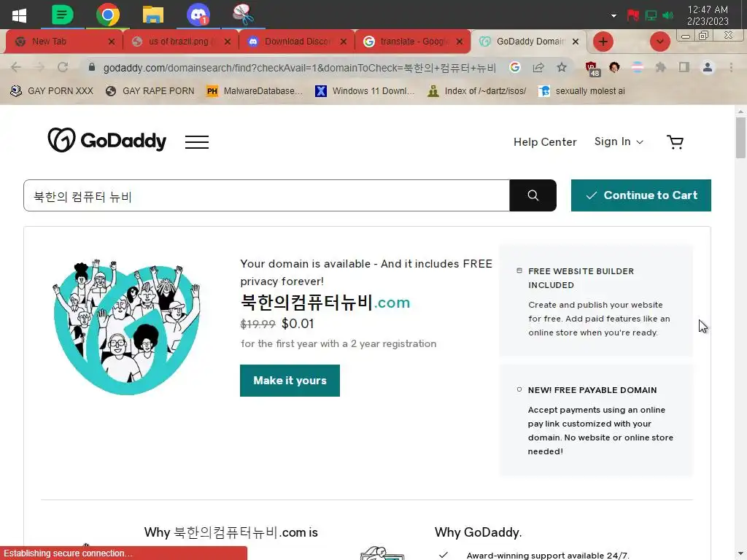Go forward to the next page
The height and width of the screenshot is (560, 747).
point(39,68)
